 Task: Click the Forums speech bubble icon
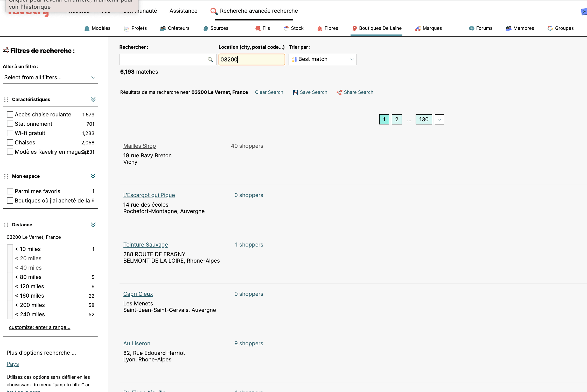tap(471, 28)
